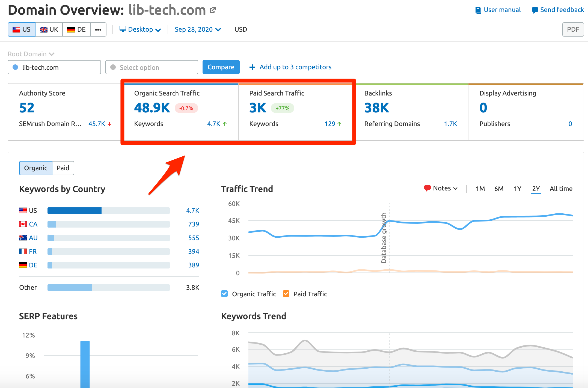Image resolution: width=588 pixels, height=388 pixels.
Task: Click the Canada flag in Keywords by Country
Action: click(x=23, y=224)
